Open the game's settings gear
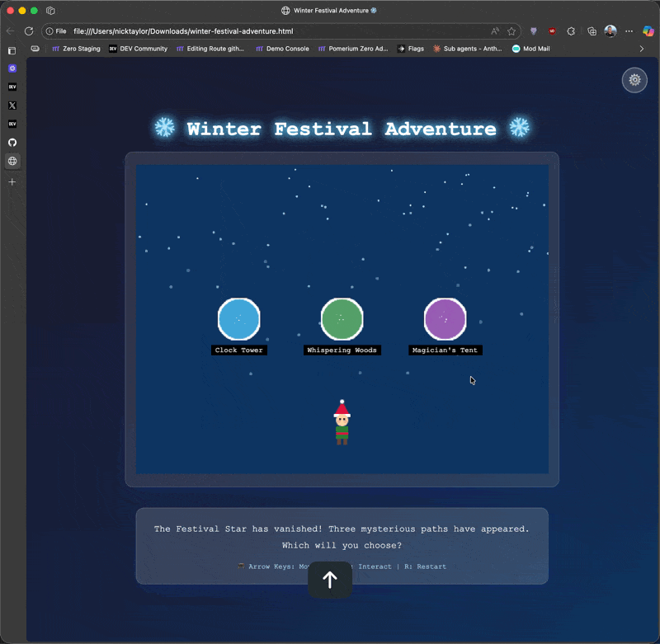This screenshot has height=644, width=660. click(x=634, y=80)
